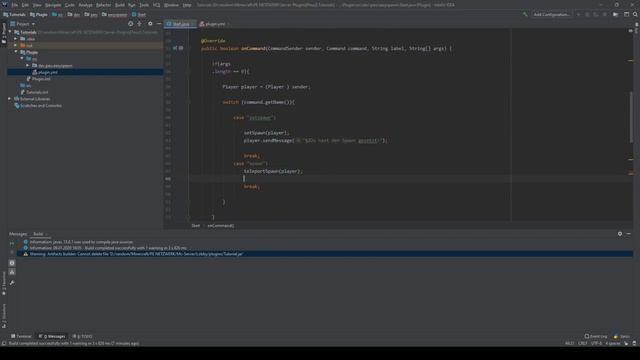The height and width of the screenshot is (360, 640).
Task: Open the TODO tool window tab
Action: 82,336
